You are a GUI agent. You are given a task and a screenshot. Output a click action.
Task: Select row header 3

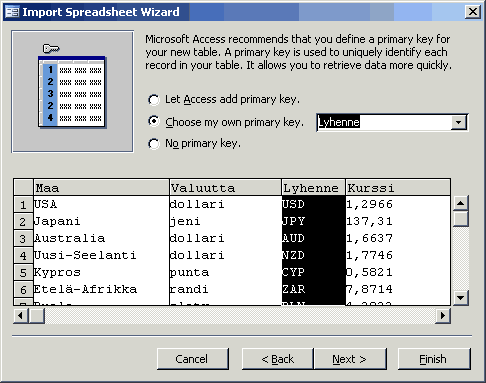23,238
